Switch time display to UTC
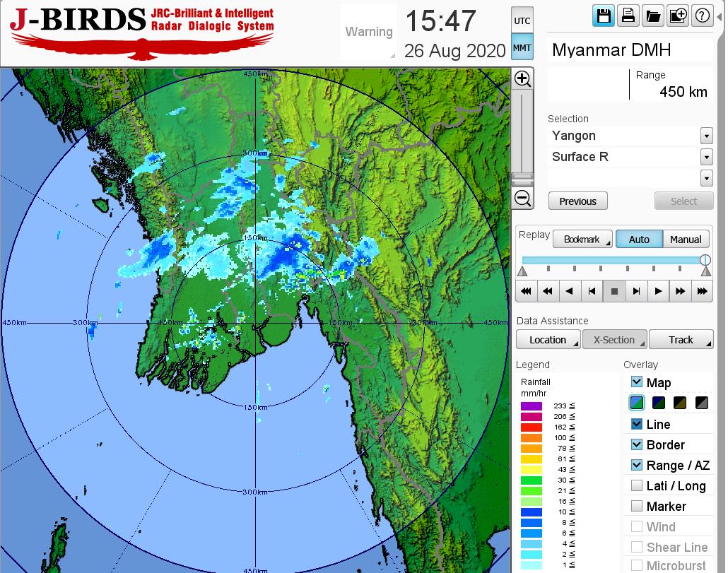Screen dimensions: 728x573 click(522, 21)
